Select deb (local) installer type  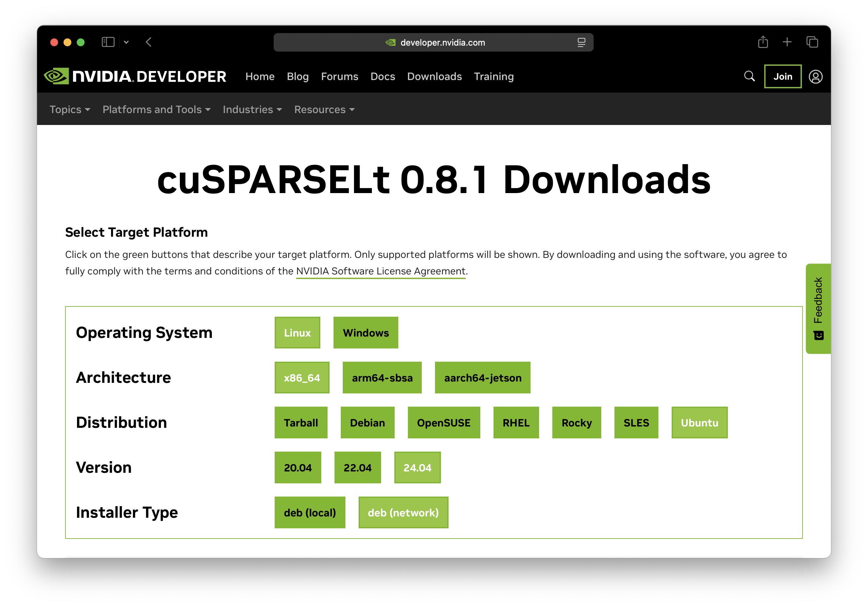pos(310,512)
